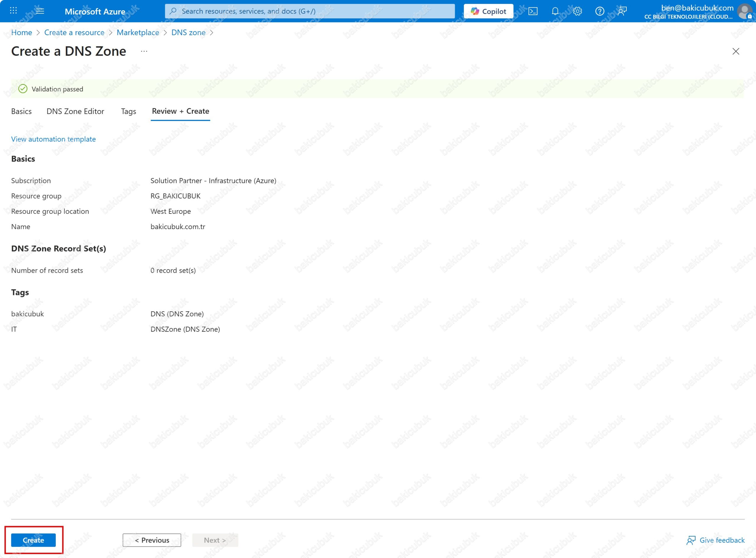Viewport: 756px width, 558px height.
Task: Open the account avatar menu
Action: [744, 11]
